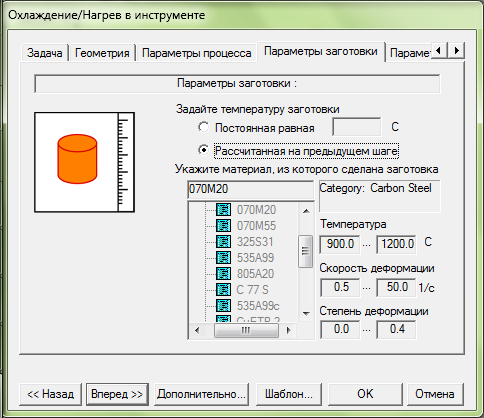Click the material name field showing 070M20
Image resolution: width=484 pixels, height=418 pixels.
(250, 189)
